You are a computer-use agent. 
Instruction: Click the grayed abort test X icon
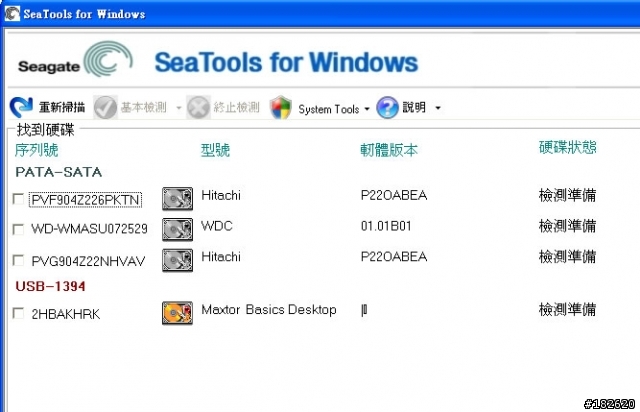(x=198, y=107)
